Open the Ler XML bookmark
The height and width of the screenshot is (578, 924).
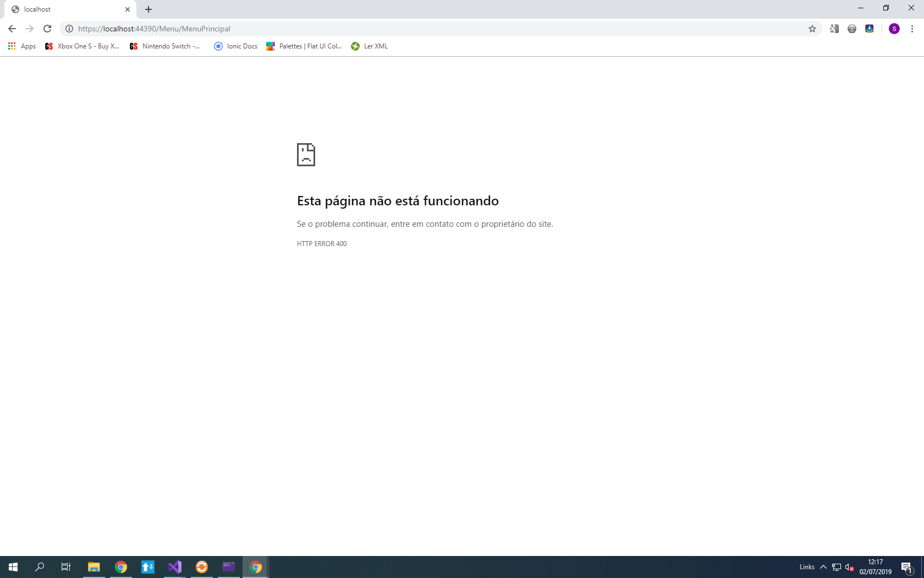370,46
